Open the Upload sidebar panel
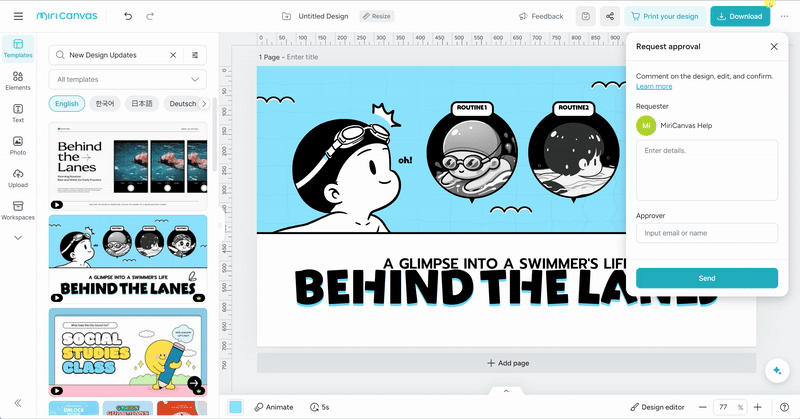The height and width of the screenshot is (419, 800). tap(18, 178)
